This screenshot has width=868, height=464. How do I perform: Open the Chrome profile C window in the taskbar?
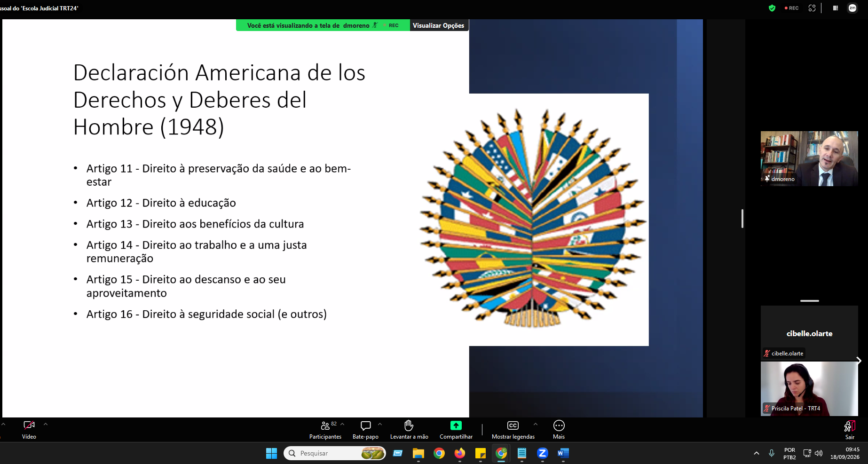point(501,453)
